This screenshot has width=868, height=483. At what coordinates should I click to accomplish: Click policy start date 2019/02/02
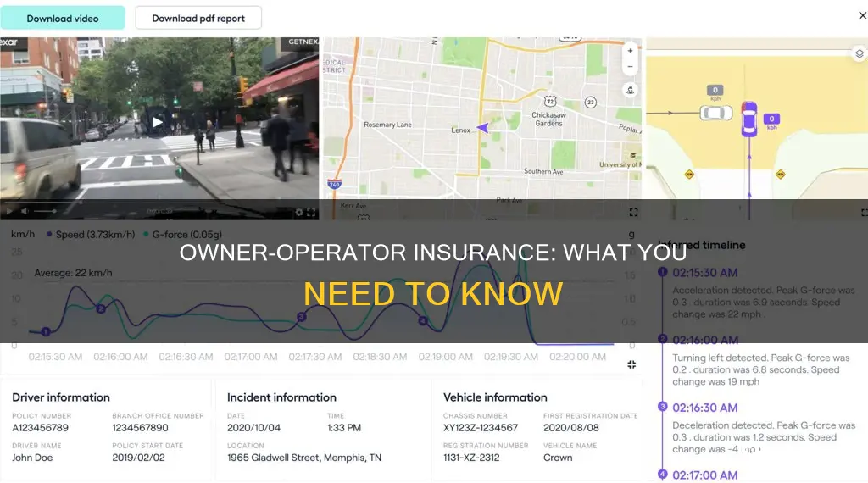click(138, 458)
